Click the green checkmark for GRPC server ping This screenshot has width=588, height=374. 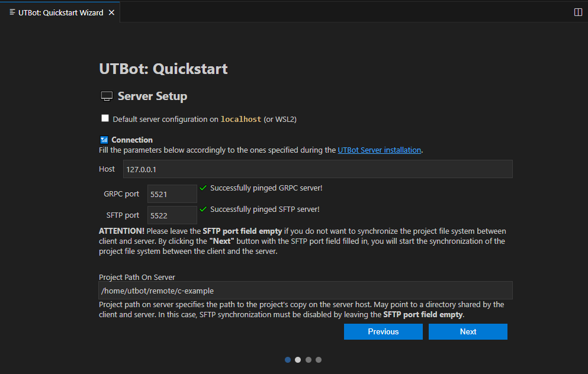click(203, 188)
